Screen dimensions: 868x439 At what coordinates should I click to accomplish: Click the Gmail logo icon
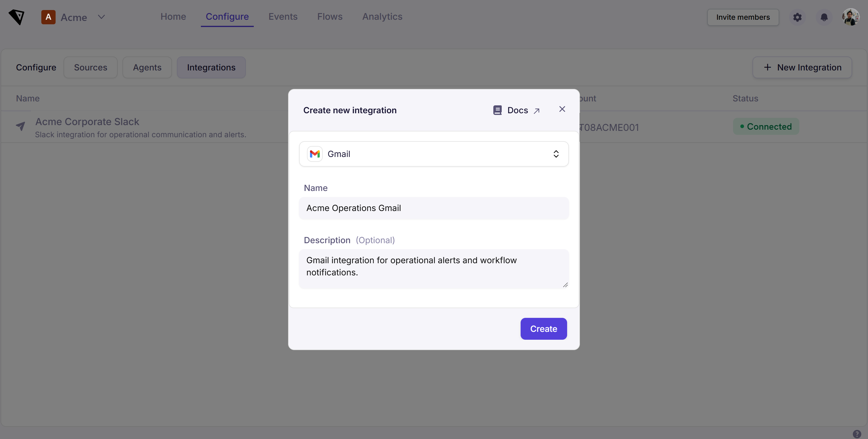click(x=314, y=154)
